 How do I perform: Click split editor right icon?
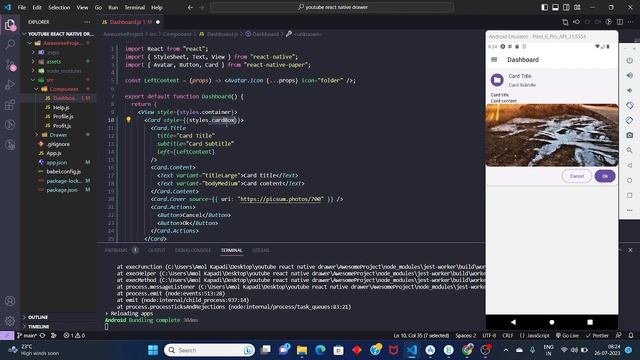pyautogui.click(x=620, y=22)
